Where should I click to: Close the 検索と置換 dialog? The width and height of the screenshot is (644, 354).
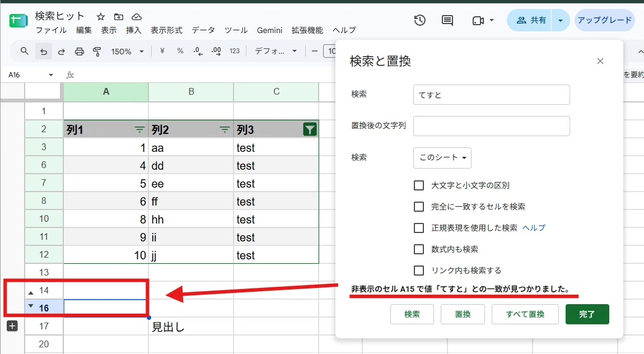pos(600,61)
